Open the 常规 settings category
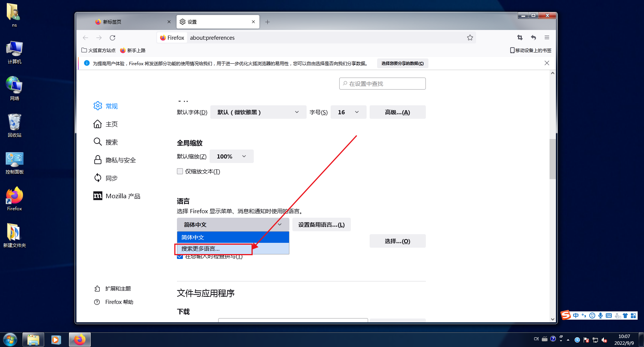The image size is (644, 347). tap(106, 106)
